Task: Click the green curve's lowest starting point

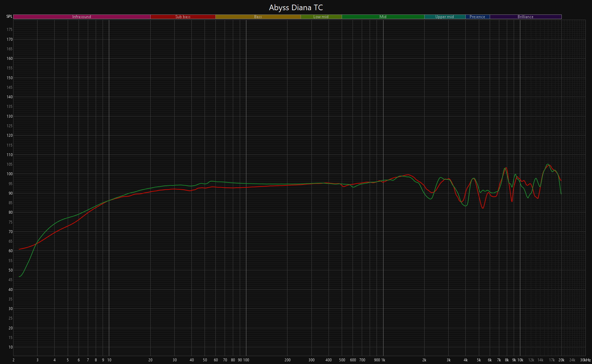Action: (x=19, y=277)
